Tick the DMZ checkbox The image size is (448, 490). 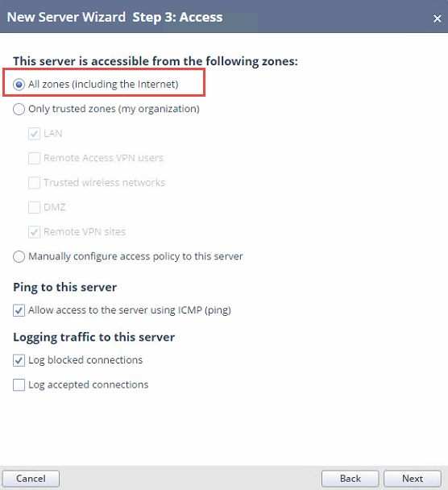(x=34, y=207)
